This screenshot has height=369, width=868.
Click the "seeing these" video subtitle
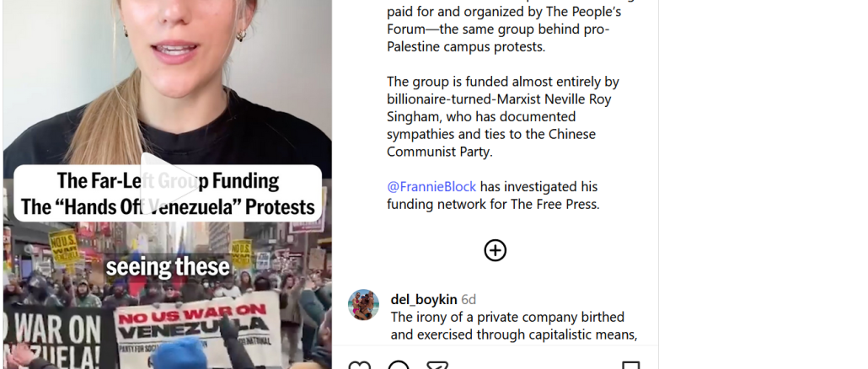[168, 267]
